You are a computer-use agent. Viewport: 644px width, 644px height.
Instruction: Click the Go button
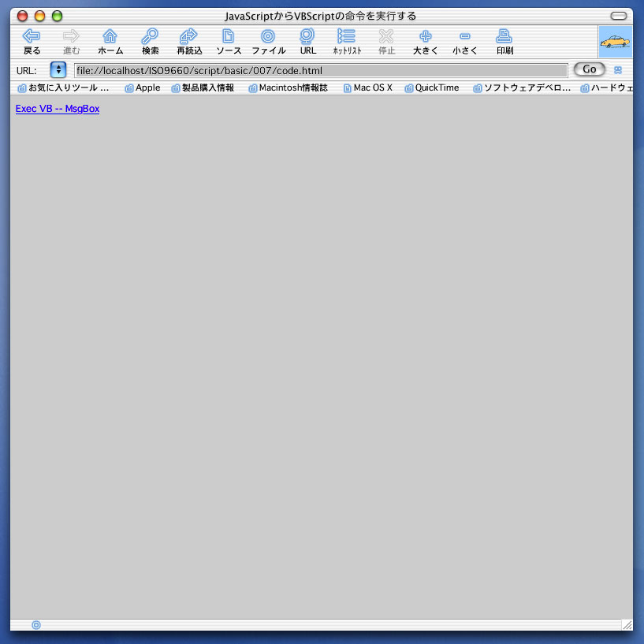click(590, 69)
